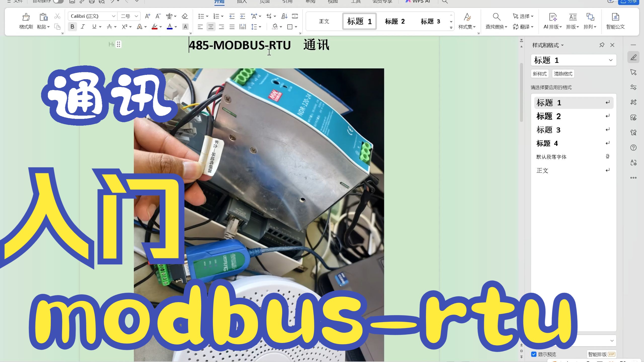Open 选择 select dropdown

523,16
